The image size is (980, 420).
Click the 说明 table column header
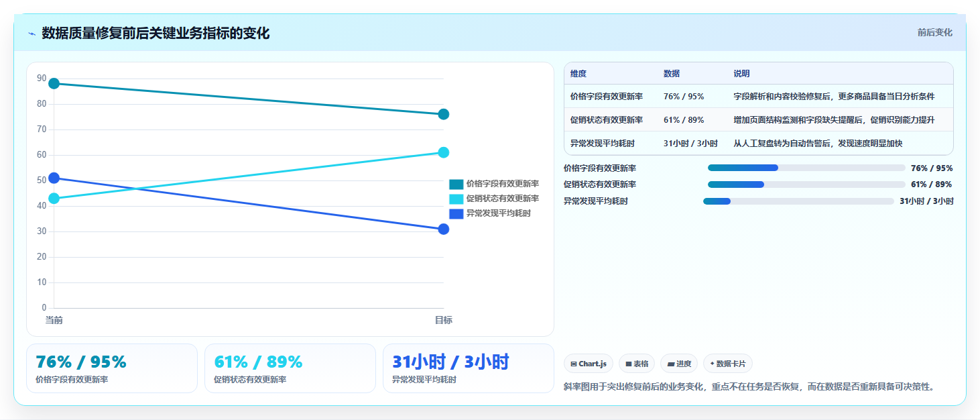point(742,74)
